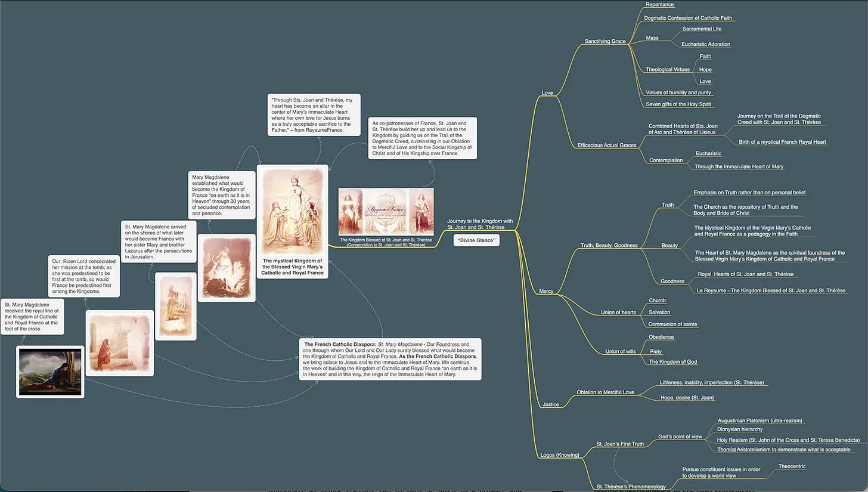The image size is (868, 492).
Task: Select 'Birth of a mystical French Royal Heart'
Action: tap(782, 142)
